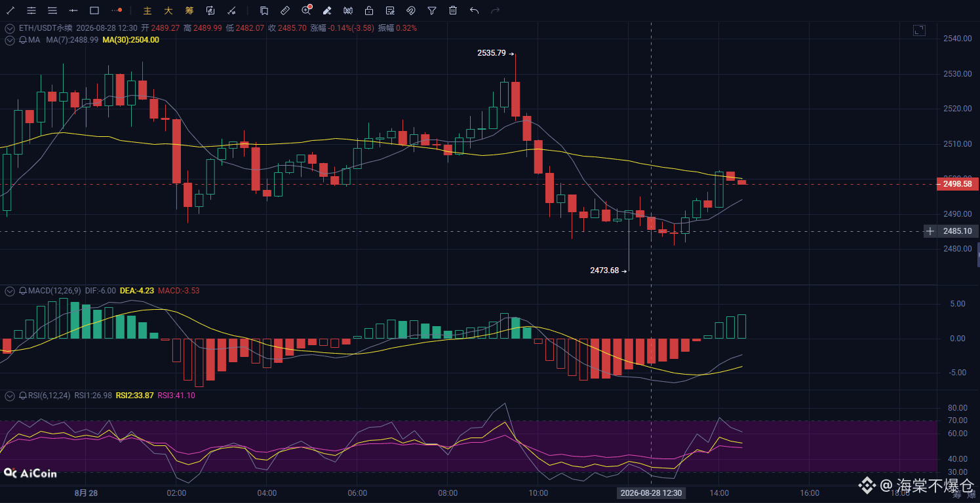Click the 收 2485.70 close price value

286,28
